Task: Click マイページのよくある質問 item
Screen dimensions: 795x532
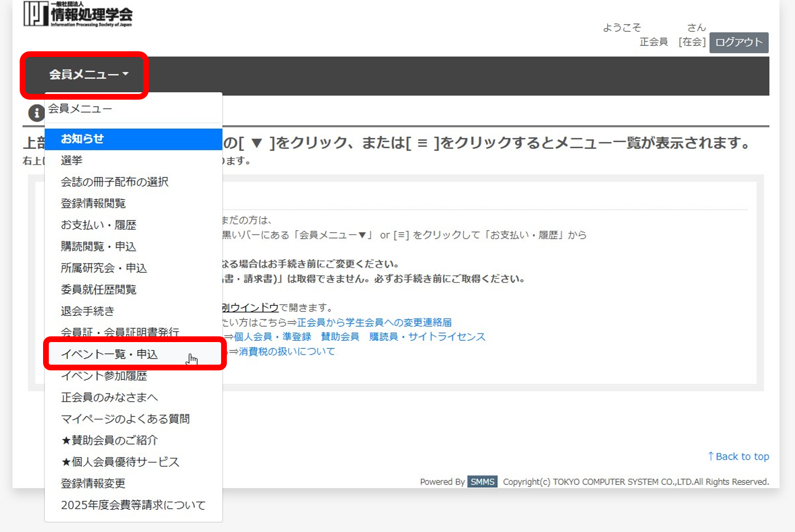Action: tap(125, 419)
